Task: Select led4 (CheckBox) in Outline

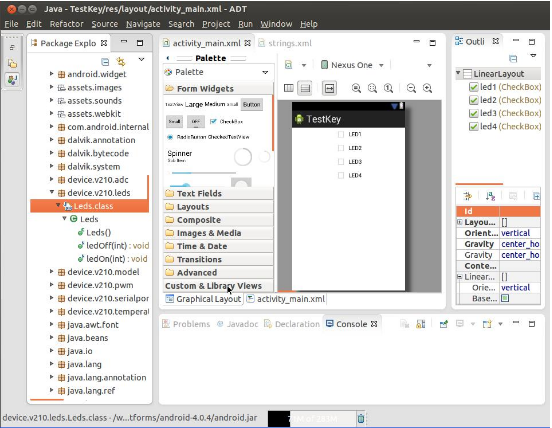Action: [x=505, y=127]
